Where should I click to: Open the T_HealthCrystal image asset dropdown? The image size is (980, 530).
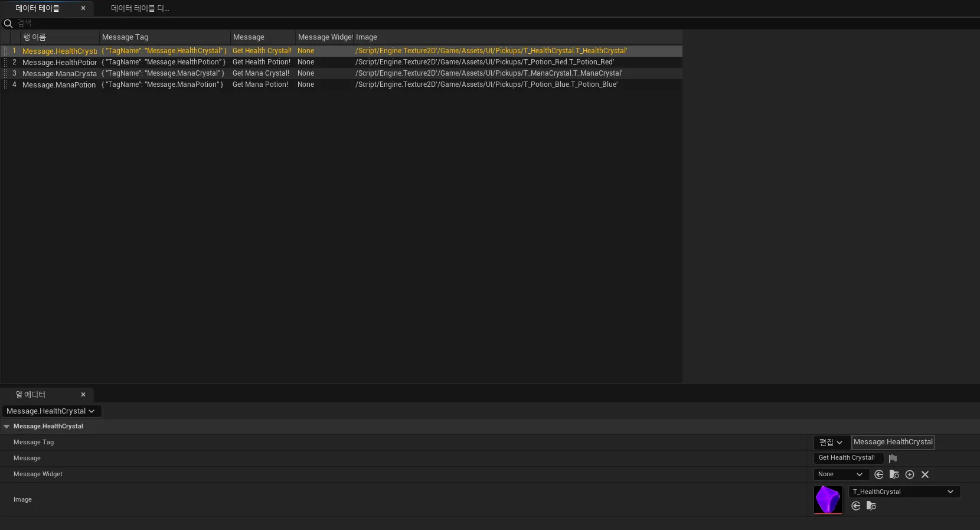904,492
